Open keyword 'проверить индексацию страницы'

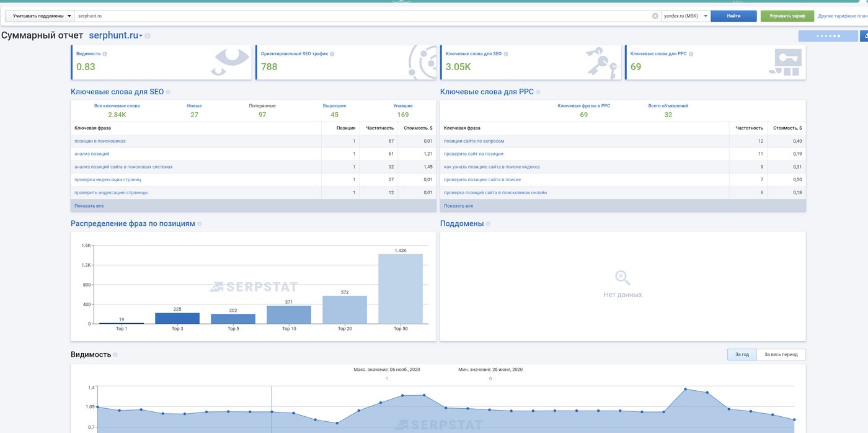[111, 193]
